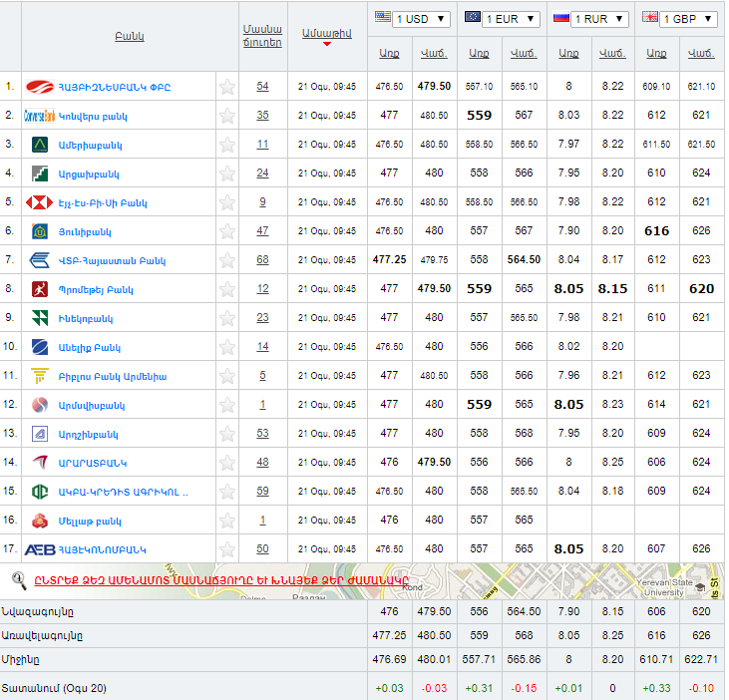Click the Byblos Bank Armenia logo
Viewport: 729px width, 700px height.
pos(39,376)
